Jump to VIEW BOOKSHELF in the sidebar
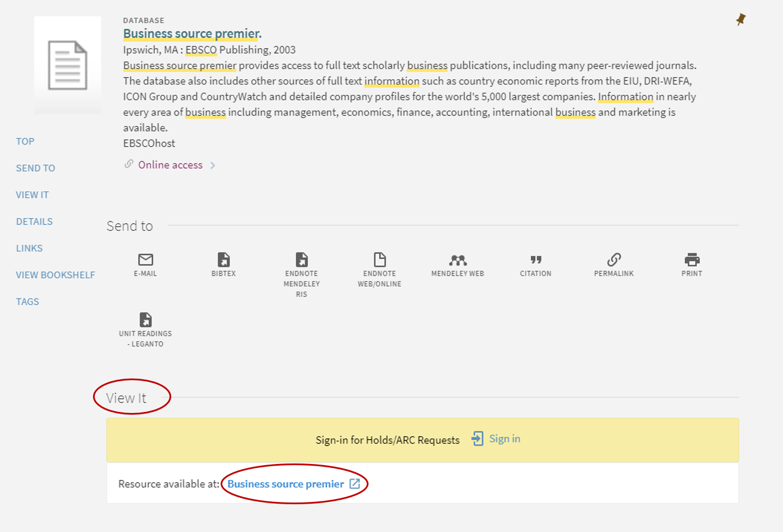783x532 pixels. tap(55, 275)
